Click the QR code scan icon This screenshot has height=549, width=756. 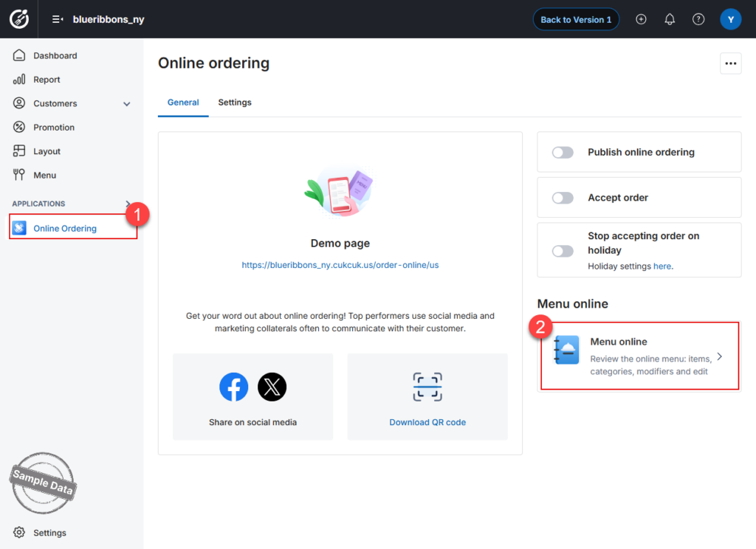click(x=427, y=387)
